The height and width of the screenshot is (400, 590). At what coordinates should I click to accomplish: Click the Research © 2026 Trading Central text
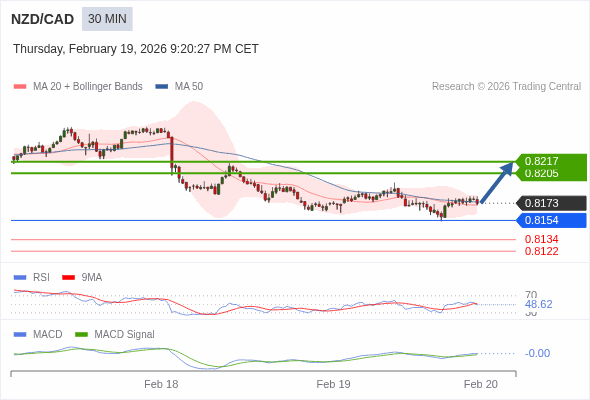506,87
